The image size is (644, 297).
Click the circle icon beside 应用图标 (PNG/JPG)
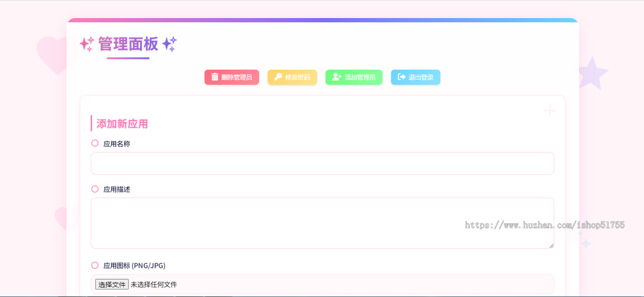coord(95,265)
